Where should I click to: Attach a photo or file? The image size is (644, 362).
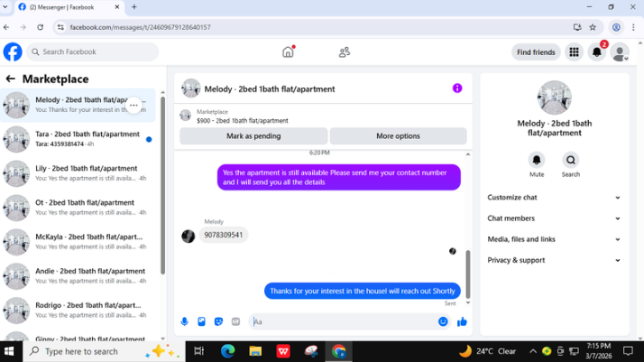pyautogui.click(x=201, y=321)
